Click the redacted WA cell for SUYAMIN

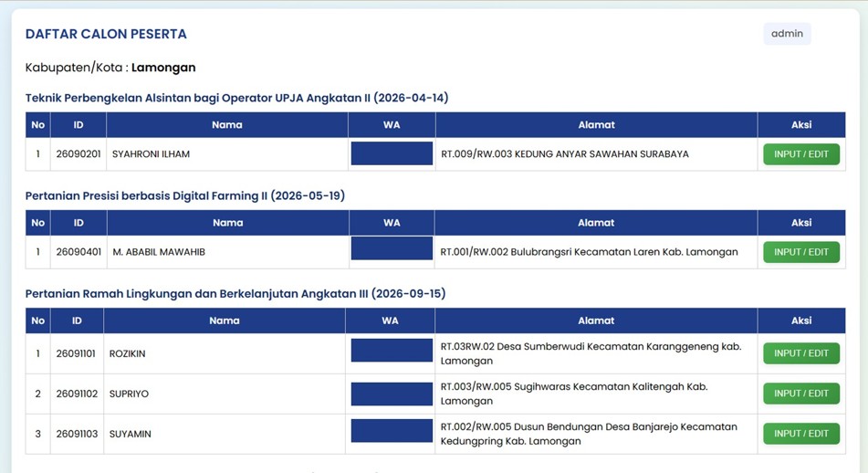(x=392, y=430)
